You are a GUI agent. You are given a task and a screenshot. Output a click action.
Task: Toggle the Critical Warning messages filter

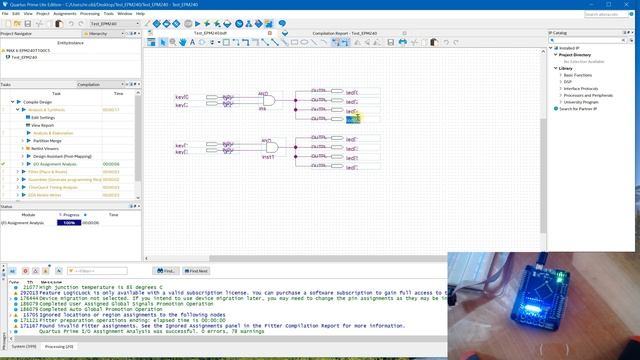coord(36,271)
